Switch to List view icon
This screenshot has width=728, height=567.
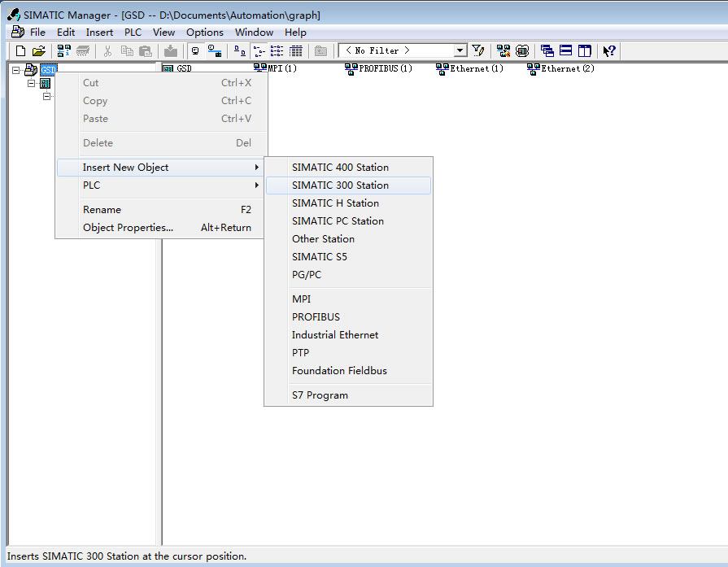point(277,50)
